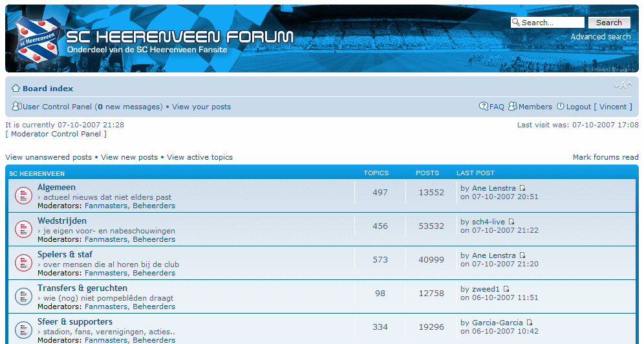
Task: View active topics
Action: click(200, 157)
